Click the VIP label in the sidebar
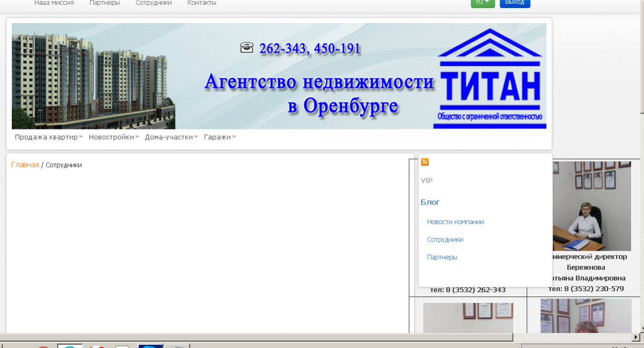Image resolution: width=644 pixels, height=348 pixels. click(427, 180)
